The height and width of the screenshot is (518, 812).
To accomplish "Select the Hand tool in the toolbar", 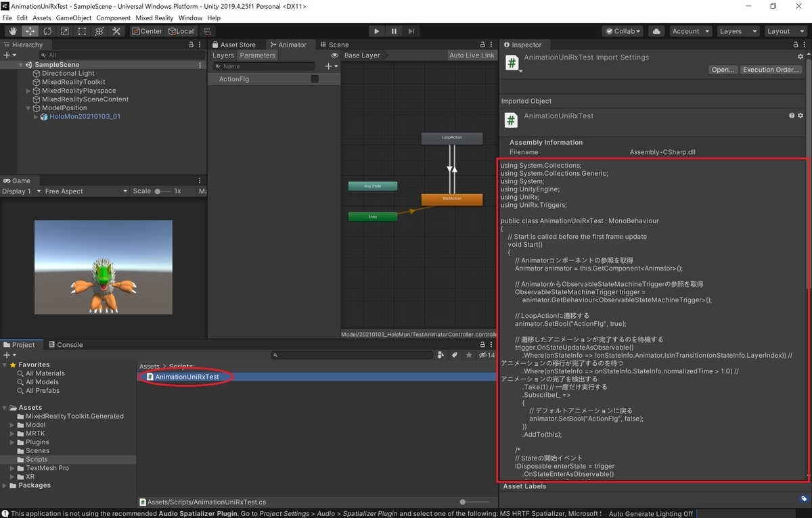I will click(x=13, y=31).
